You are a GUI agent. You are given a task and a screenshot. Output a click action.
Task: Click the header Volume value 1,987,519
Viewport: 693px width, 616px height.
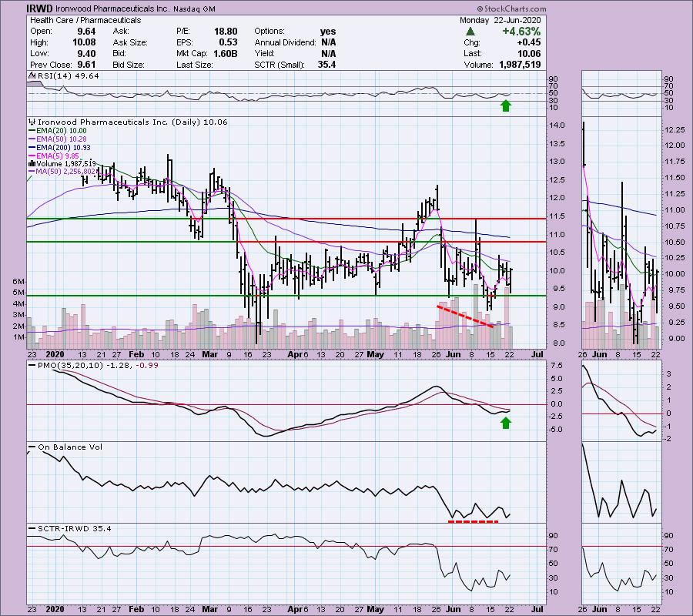[x=520, y=65]
